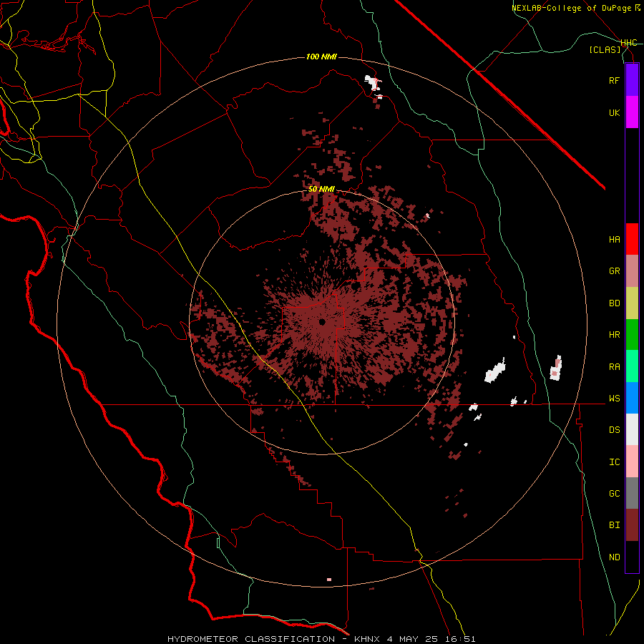Click the BI dark red legend swatch
Image resolution: width=644 pixels, height=644 pixels.
(632, 525)
